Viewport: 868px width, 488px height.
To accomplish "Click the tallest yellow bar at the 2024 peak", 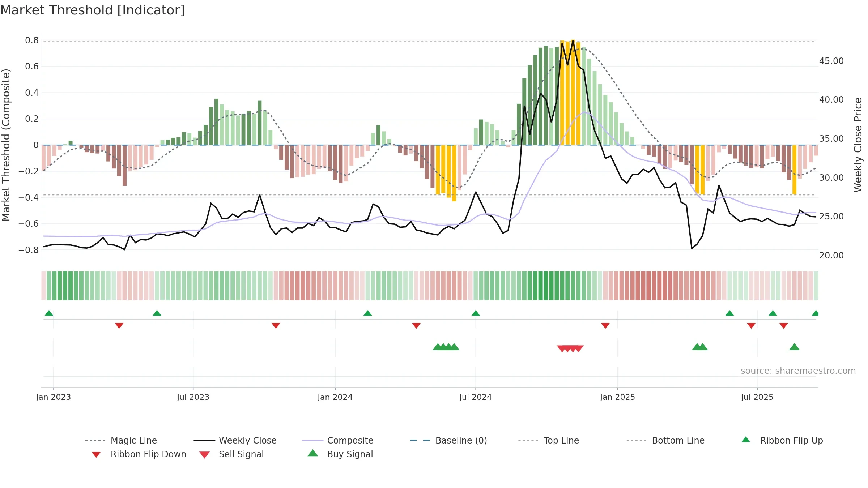I will pos(573,93).
